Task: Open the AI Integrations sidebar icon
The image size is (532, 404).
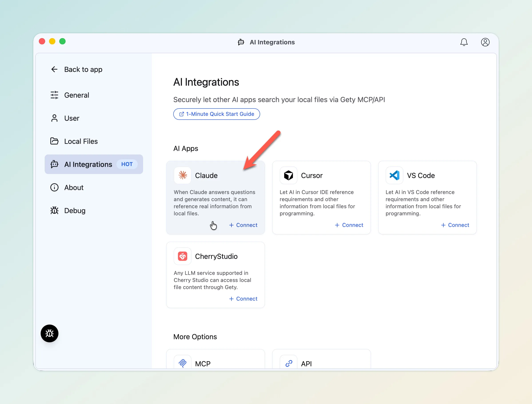Action: [54, 164]
